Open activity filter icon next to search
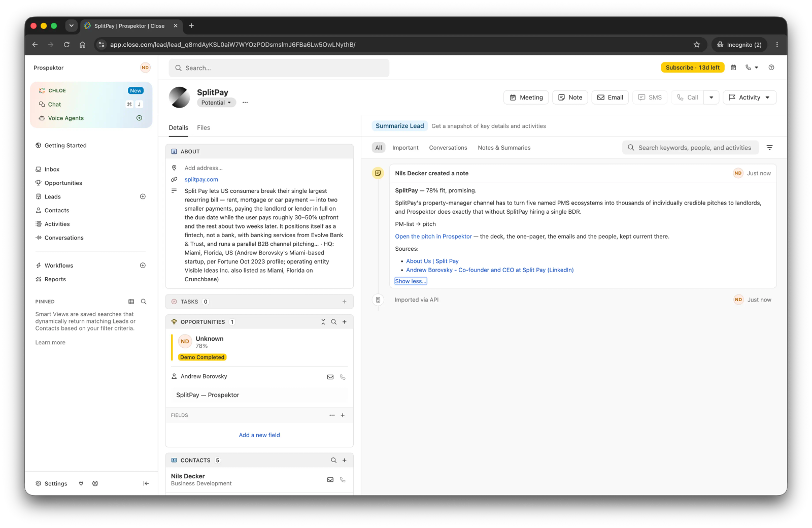Image resolution: width=812 pixels, height=528 pixels. 769,148
